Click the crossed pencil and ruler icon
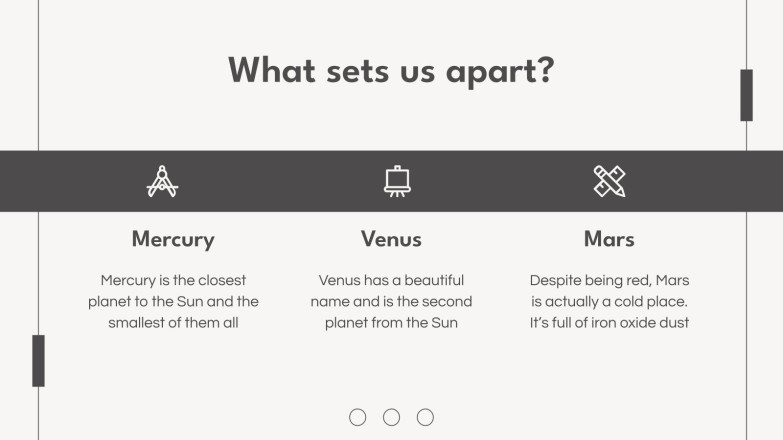Screen dimensions: 783x440 click(609, 181)
